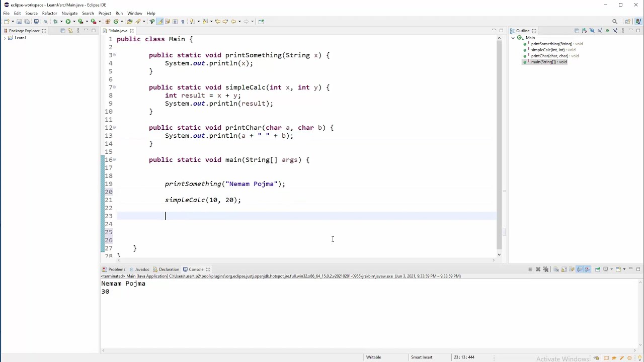Minimize the Console view panel

pos(630,269)
